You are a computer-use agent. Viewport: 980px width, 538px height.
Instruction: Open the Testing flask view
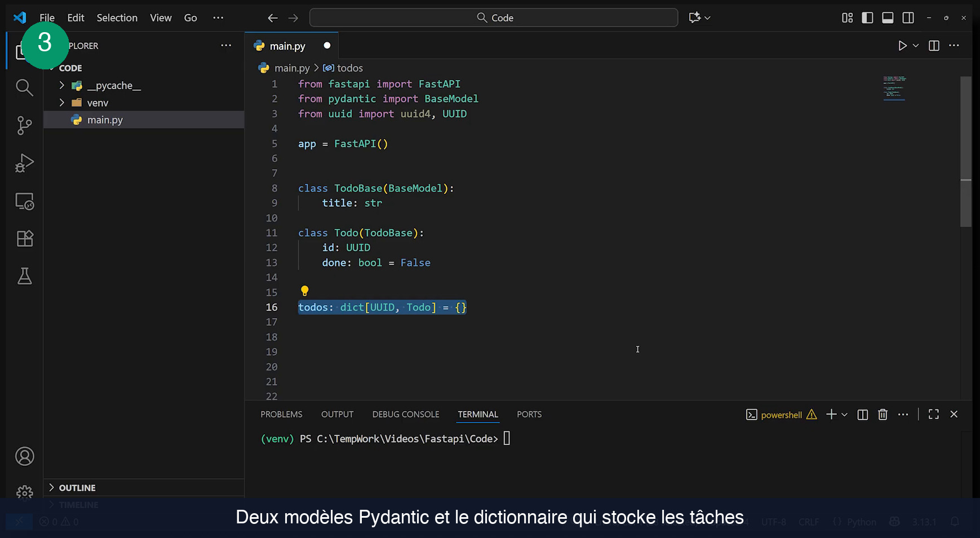(24, 276)
